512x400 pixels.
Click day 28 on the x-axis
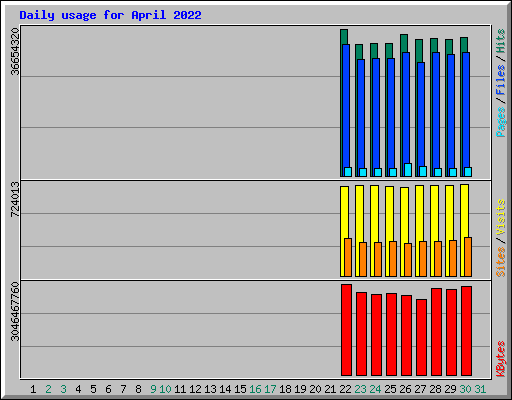(435, 389)
